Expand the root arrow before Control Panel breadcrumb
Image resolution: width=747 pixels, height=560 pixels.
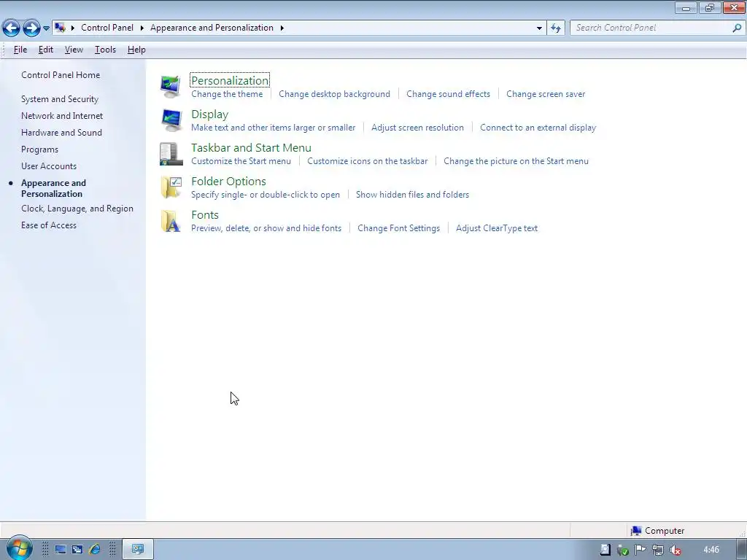pyautogui.click(x=73, y=28)
